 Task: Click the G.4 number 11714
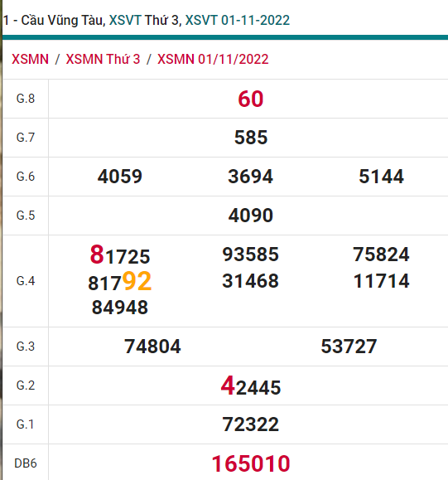(x=381, y=281)
